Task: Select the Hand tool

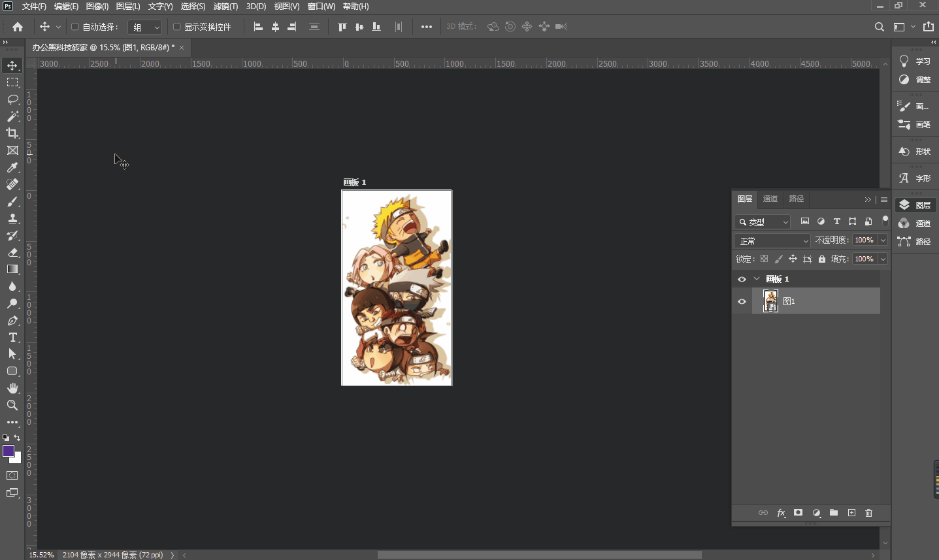Action: (x=12, y=388)
